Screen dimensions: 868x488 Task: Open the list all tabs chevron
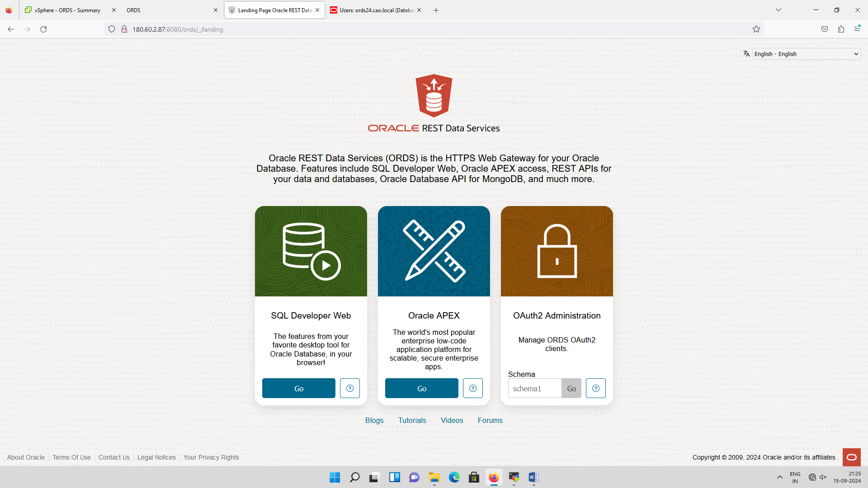(x=778, y=10)
